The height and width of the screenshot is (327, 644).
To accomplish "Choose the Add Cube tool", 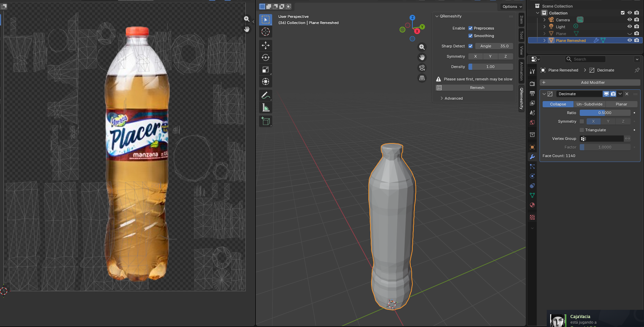I will pyautogui.click(x=266, y=121).
